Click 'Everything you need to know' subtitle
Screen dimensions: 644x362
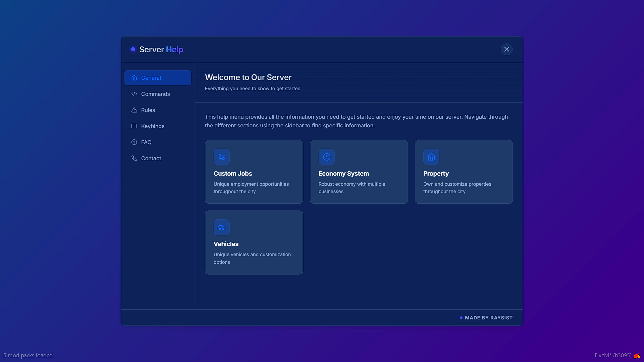tap(253, 88)
